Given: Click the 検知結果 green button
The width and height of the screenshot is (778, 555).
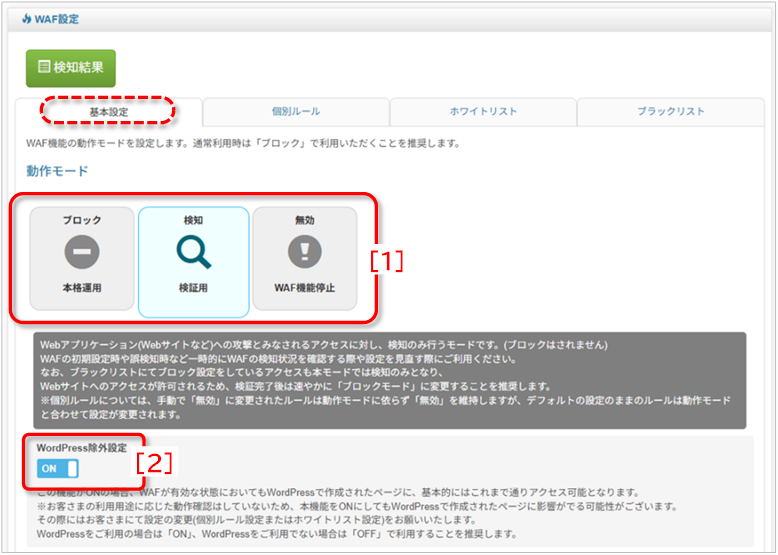Looking at the screenshot, I should 71,68.
